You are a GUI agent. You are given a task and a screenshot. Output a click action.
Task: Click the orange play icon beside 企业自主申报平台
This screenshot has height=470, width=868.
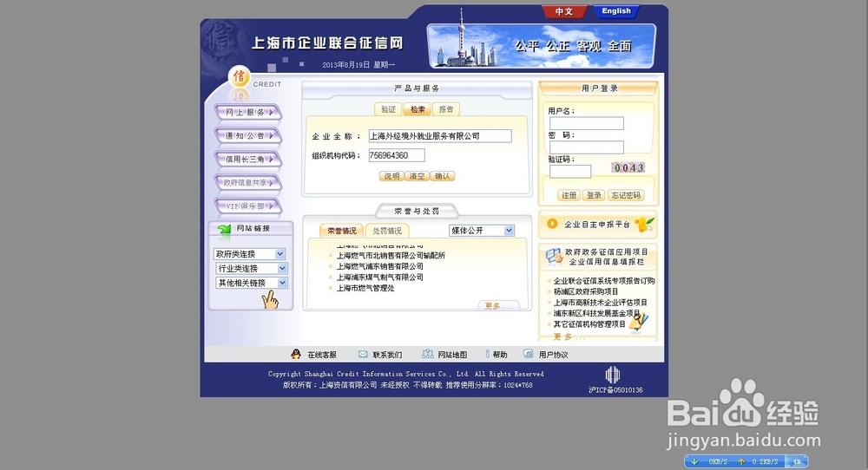coord(552,224)
